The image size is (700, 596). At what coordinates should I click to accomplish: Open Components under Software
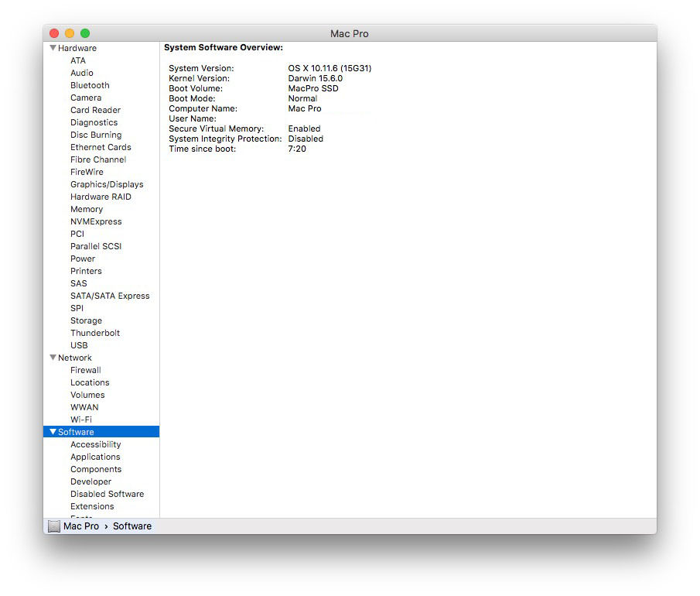coord(96,469)
